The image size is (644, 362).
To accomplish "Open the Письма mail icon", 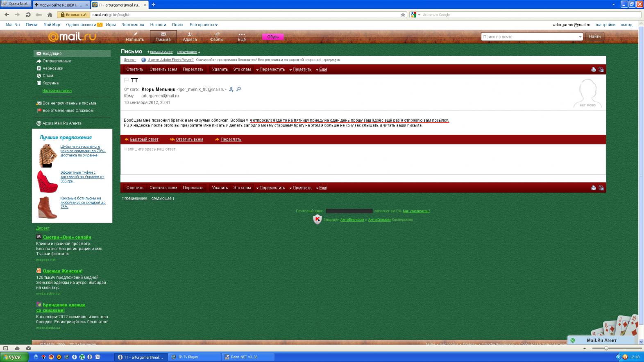I will point(163,37).
